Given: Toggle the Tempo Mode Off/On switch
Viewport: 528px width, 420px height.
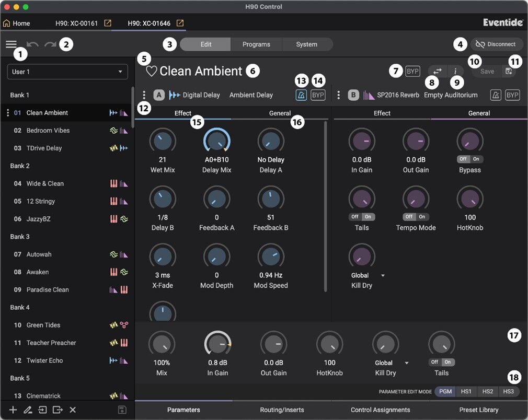Looking at the screenshot, I should (416, 217).
